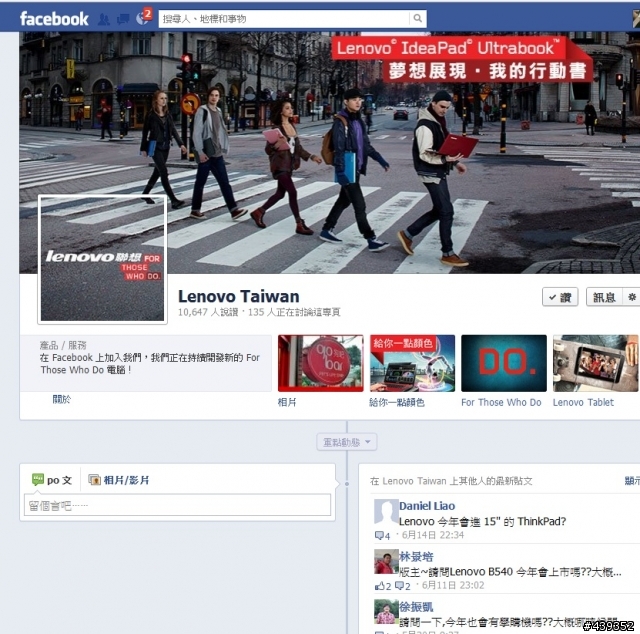Toggle the 讚 like button
The image size is (640, 634).
(560, 297)
